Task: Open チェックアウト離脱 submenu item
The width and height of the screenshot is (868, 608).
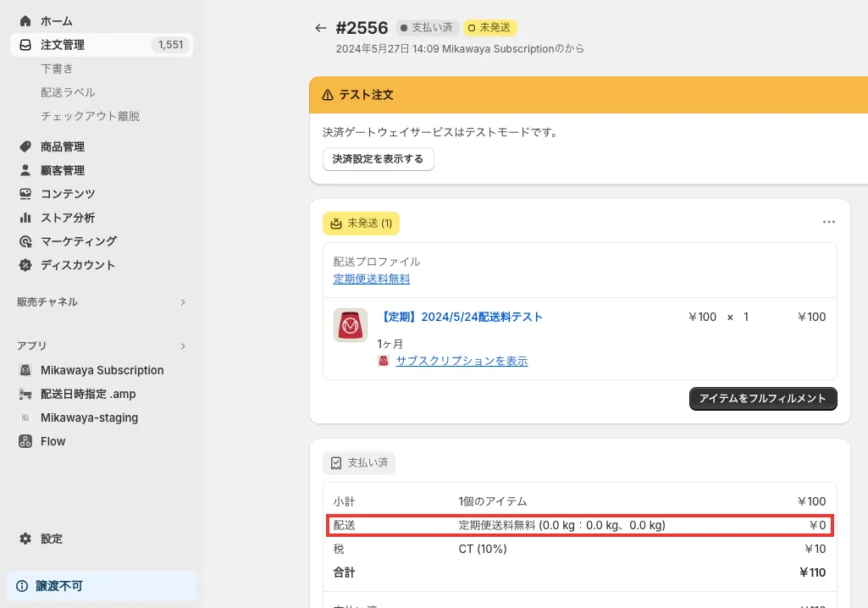Action: (x=90, y=116)
